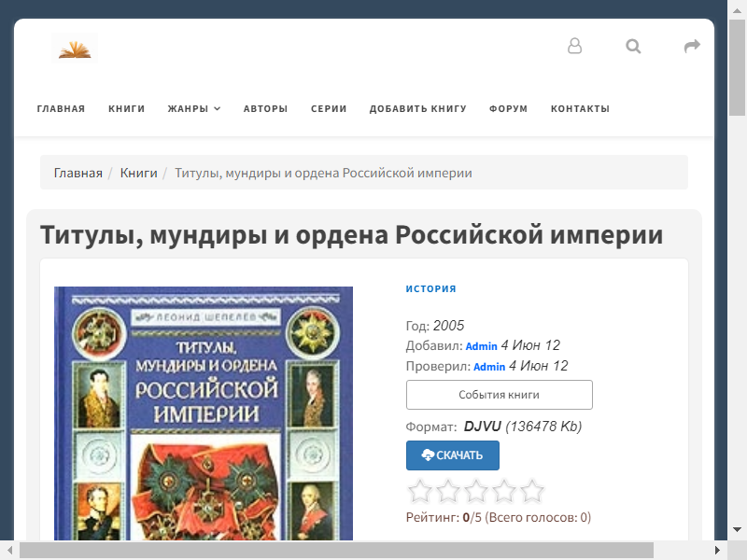Click the scroll up arrow
Image resolution: width=747 pixels, height=560 pixels.
click(737, 10)
